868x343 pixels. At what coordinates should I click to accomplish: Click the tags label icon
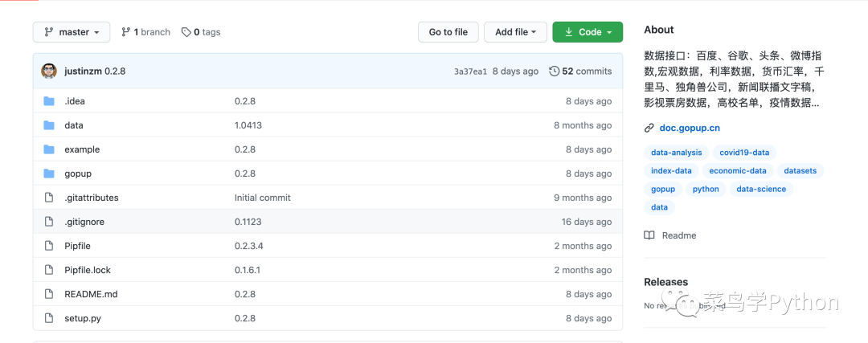(x=186, y=32)
